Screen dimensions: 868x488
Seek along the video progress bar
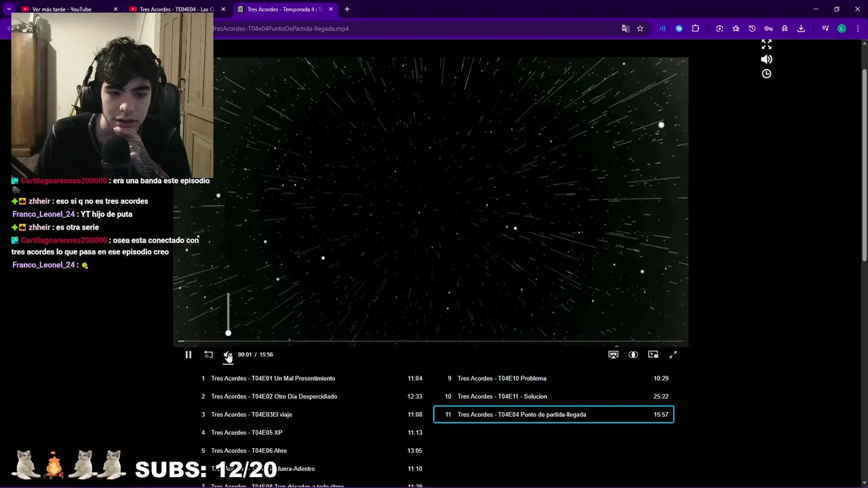click(431, 341)
